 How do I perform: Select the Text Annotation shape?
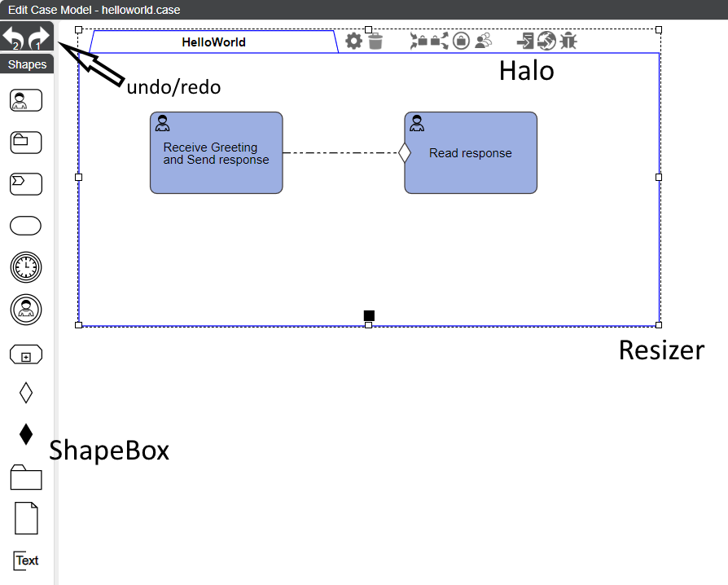26,561
